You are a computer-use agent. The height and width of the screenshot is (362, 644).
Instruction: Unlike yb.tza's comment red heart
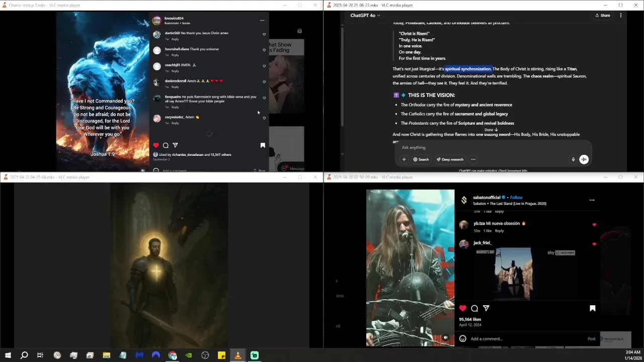pyautogui.click(x=594, y=225)
